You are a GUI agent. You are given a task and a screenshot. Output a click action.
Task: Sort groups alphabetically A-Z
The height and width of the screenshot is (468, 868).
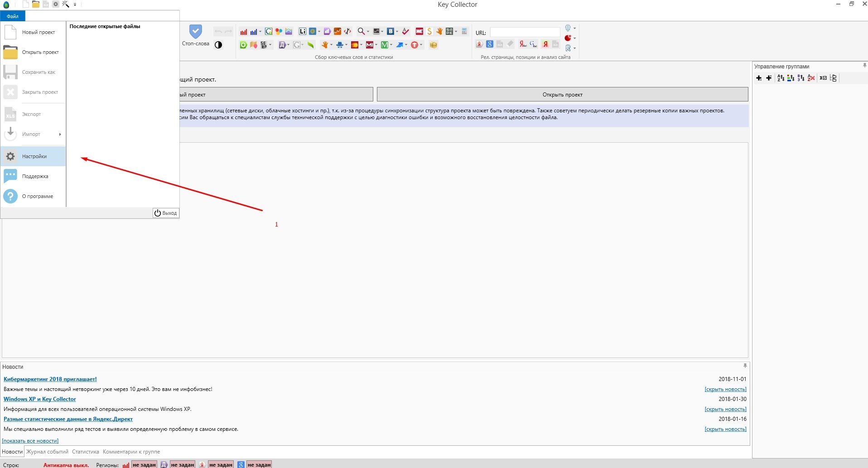point(781,78)
